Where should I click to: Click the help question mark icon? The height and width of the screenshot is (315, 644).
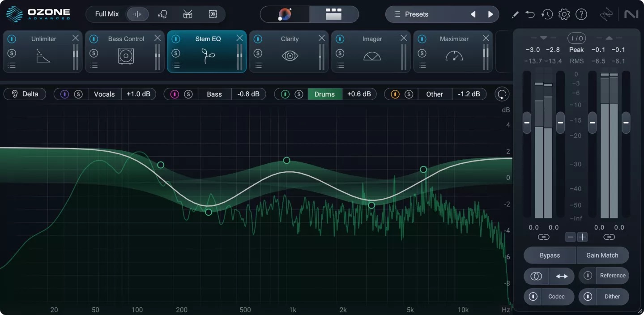coord(581,14)
